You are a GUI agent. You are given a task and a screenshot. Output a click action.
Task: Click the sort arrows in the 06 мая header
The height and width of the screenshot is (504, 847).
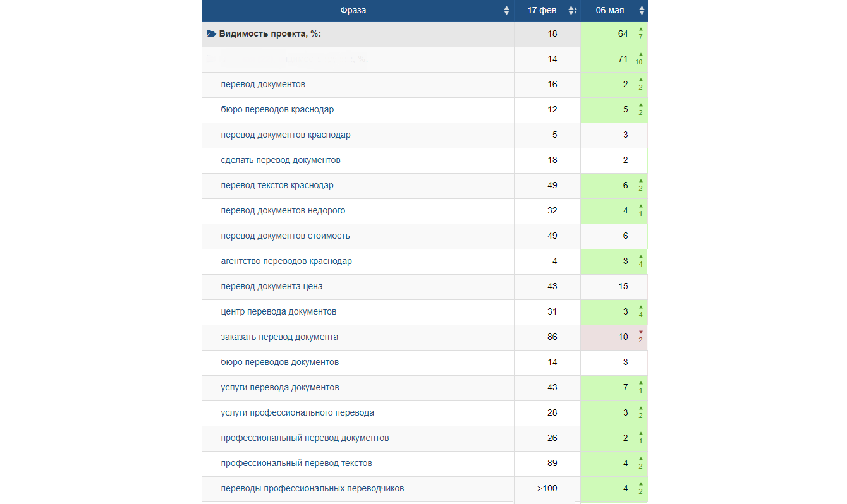pos(642,11)
